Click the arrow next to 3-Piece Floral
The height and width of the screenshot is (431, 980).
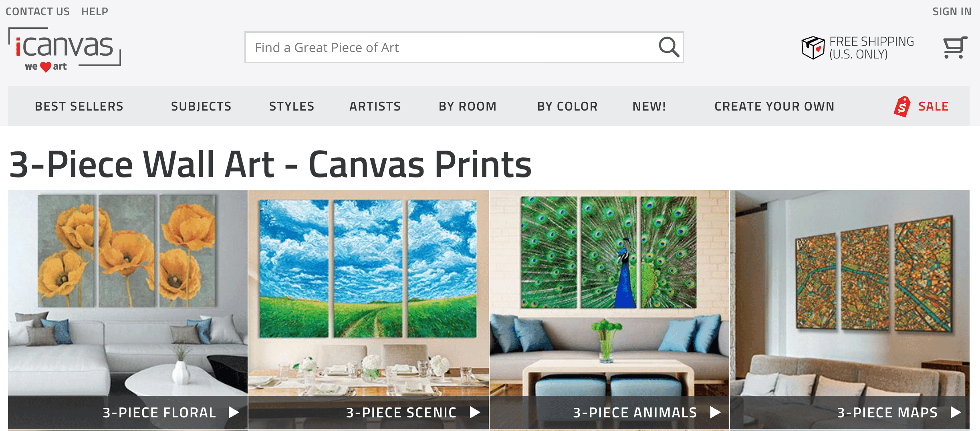click(234, 412)
